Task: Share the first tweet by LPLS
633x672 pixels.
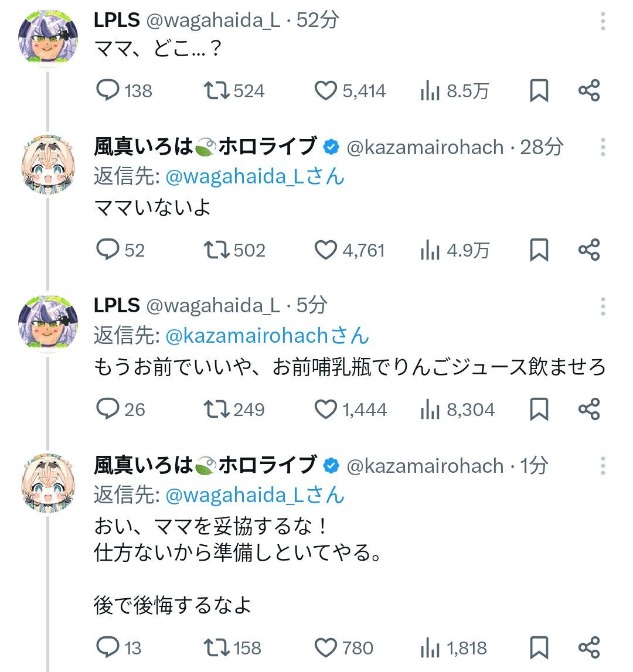Action: tap(589, 91)
